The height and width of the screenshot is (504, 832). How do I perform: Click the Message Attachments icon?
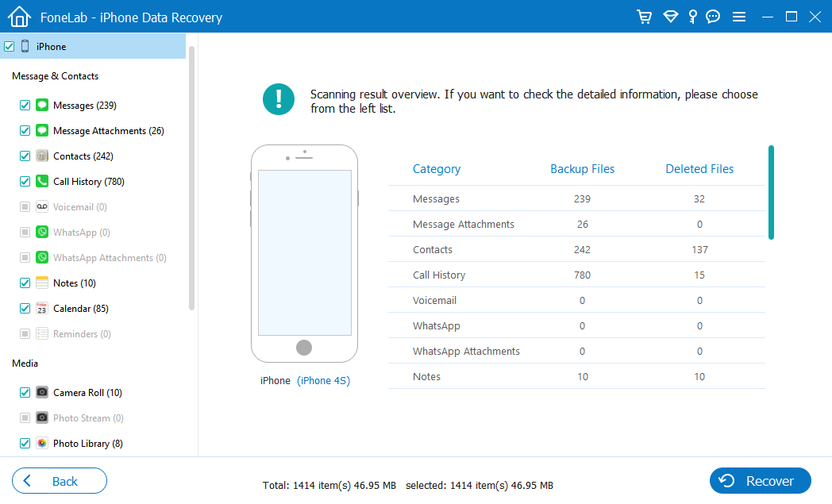click(42, 130)
